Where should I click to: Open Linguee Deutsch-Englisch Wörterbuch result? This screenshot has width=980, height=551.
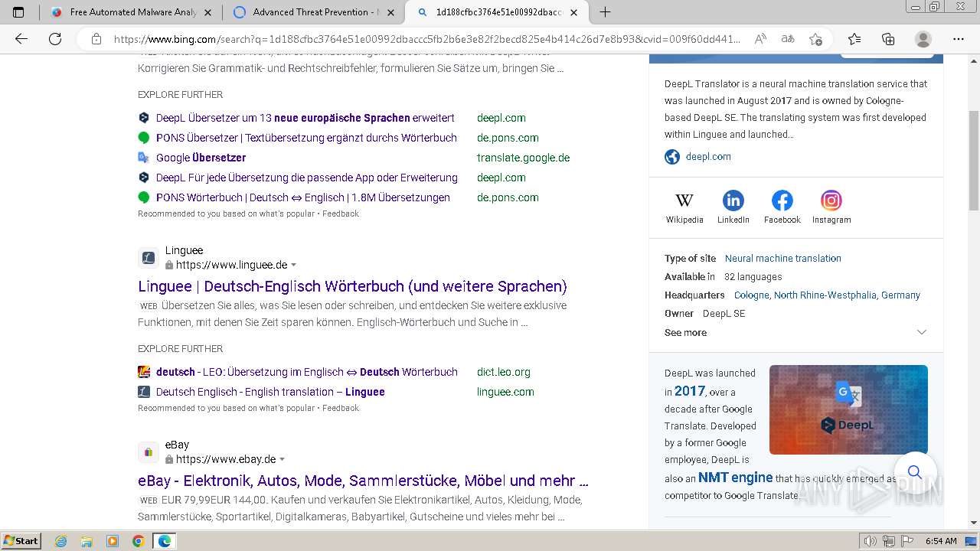tap(352, 286)
